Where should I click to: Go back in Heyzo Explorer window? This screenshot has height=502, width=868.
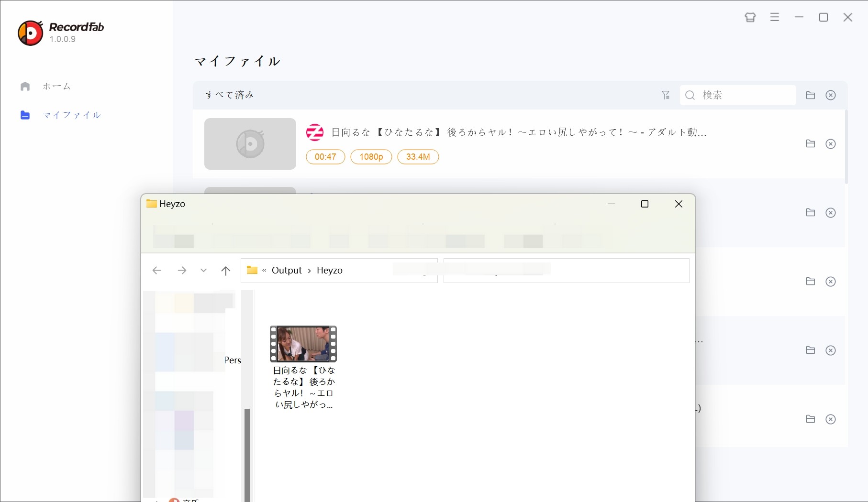tap(156, 271)
